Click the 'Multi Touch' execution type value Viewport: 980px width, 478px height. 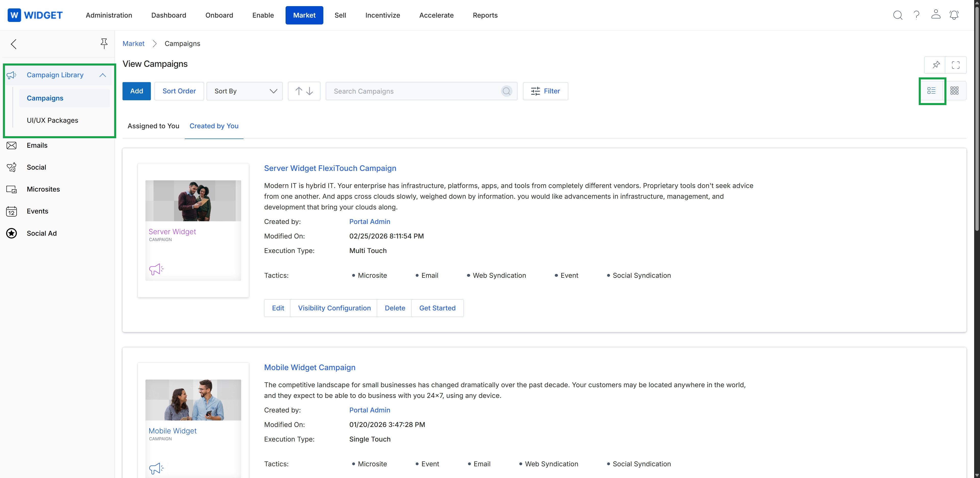(x=367, y=251)
